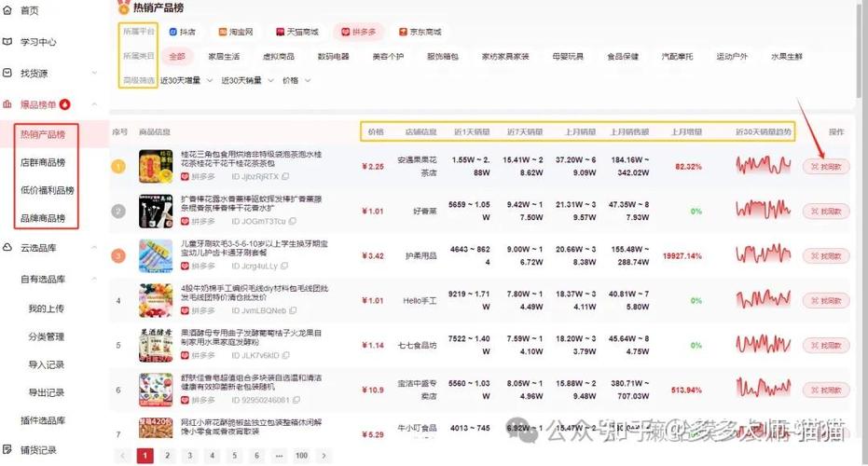Select the 全部 category tab
Image resolution: width=868 pixels, height=466 pixels.
(x=177, y=57)
